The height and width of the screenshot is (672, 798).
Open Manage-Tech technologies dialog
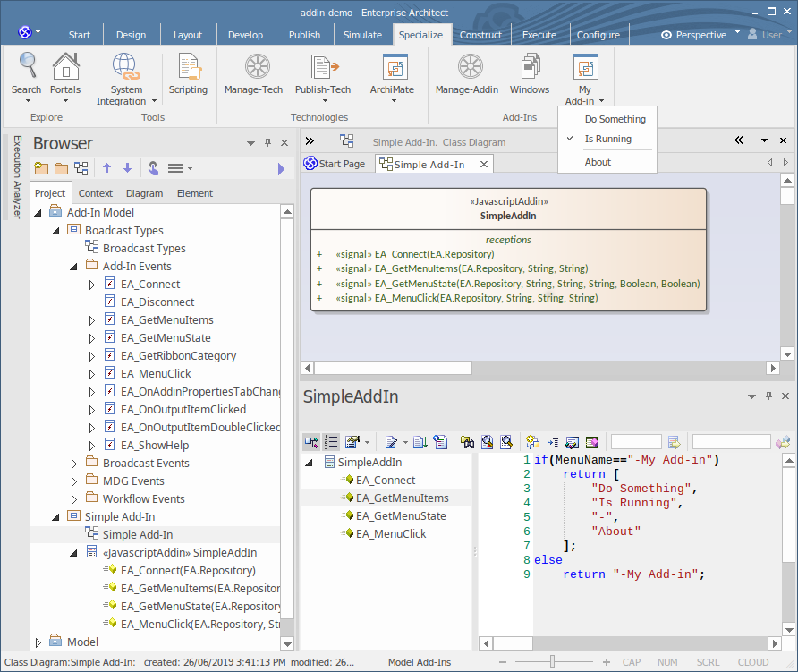[253, 73]
